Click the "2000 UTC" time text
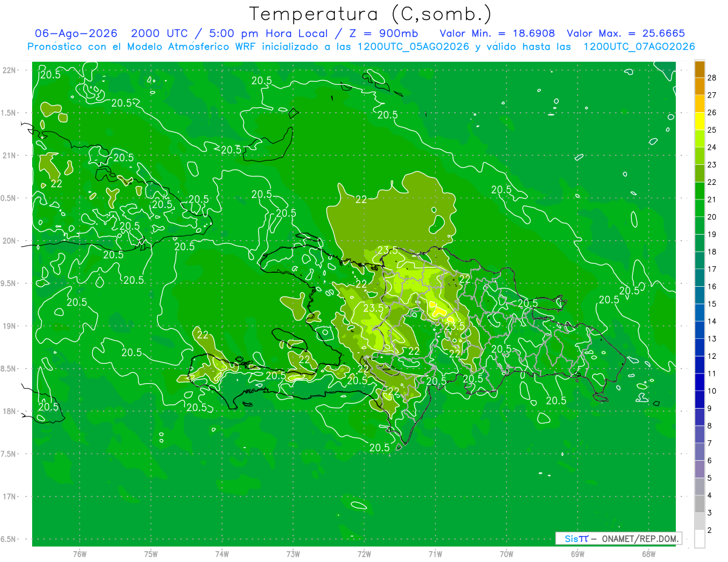Image resolution: width=728 pixels, height=562 pixels. (x=159, y=33)
